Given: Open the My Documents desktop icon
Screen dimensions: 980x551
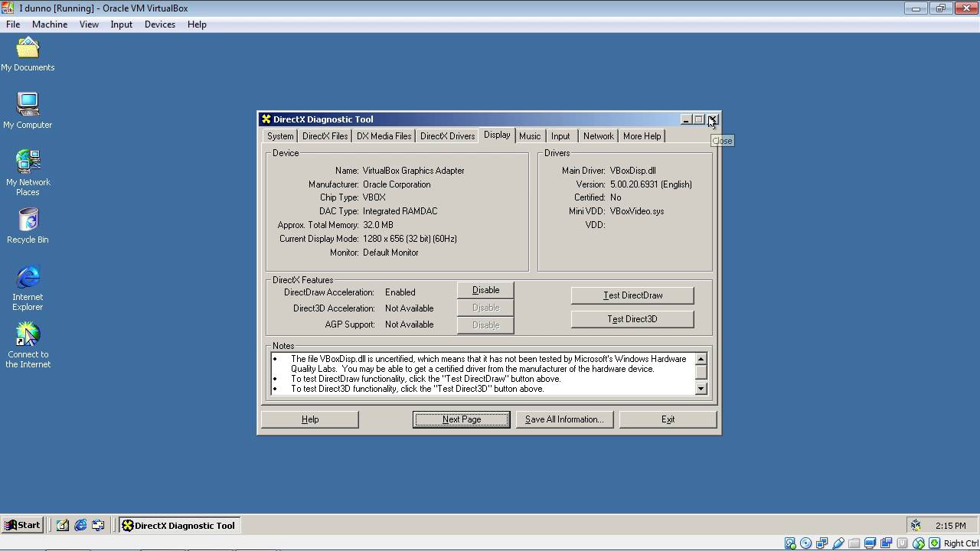Looking at the screenshot, I should (x=28, y=54).
